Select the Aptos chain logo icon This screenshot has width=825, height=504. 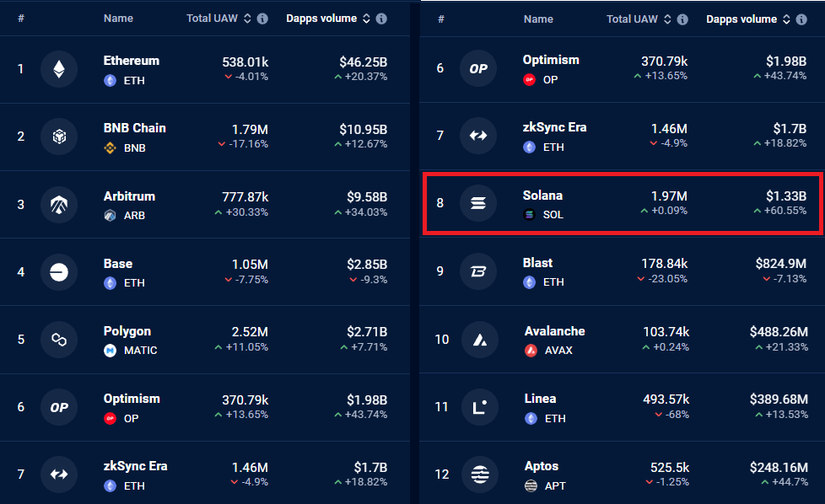(479, 475)
